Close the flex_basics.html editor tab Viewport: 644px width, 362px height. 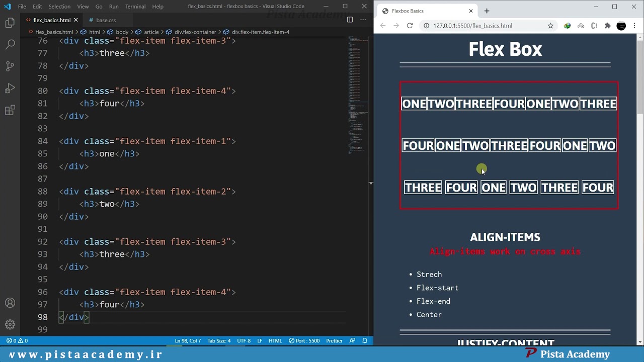[76, 20]
